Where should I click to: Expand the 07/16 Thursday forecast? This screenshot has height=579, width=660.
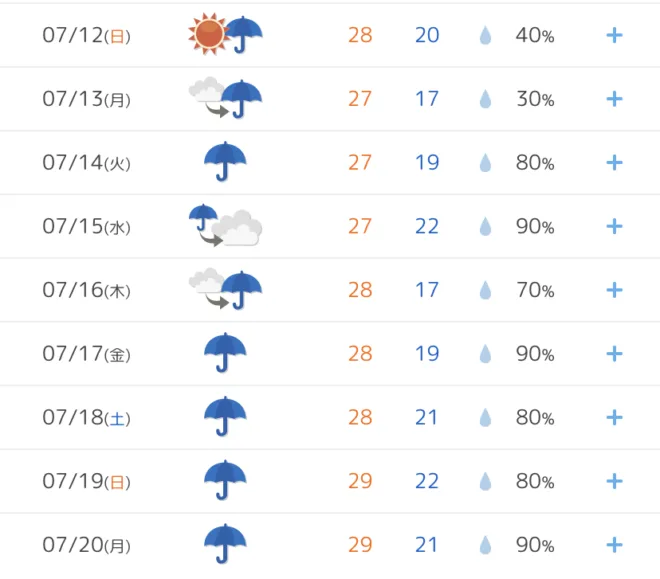click(x=614, y=290)
